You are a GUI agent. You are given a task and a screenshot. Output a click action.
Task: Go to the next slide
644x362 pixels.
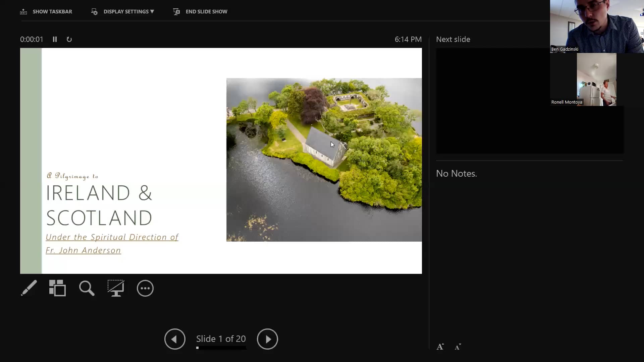267,339
